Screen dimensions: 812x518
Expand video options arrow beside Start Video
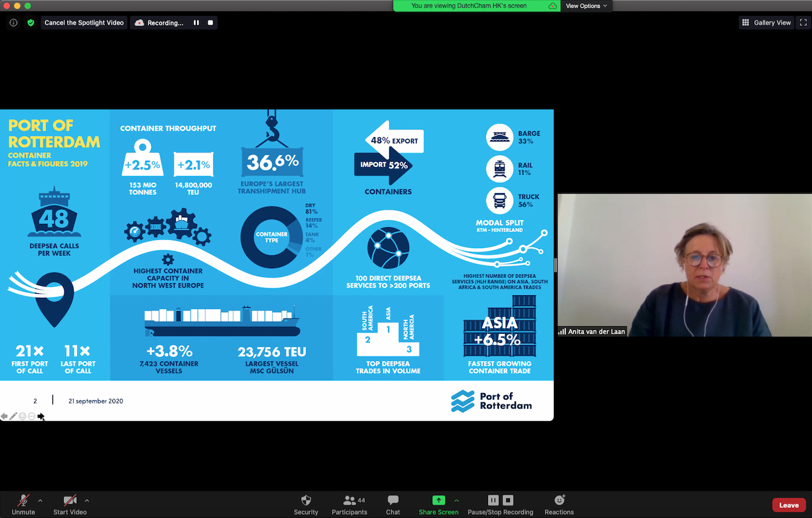87,501
